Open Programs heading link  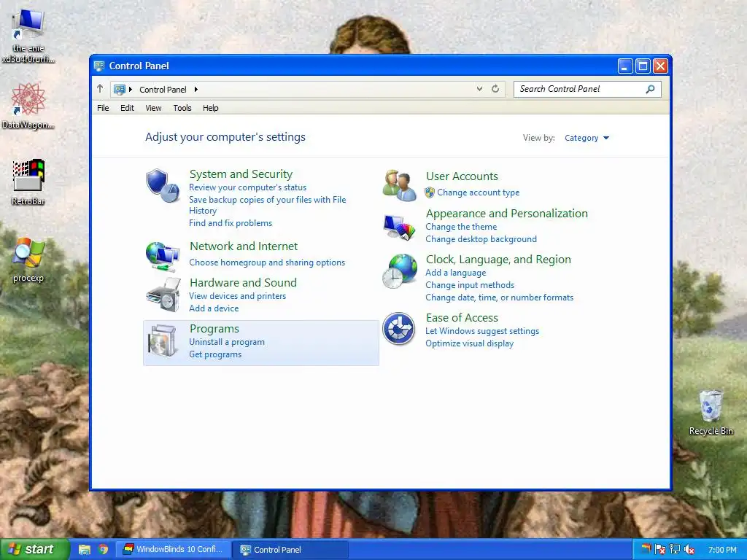pos(214,329)
